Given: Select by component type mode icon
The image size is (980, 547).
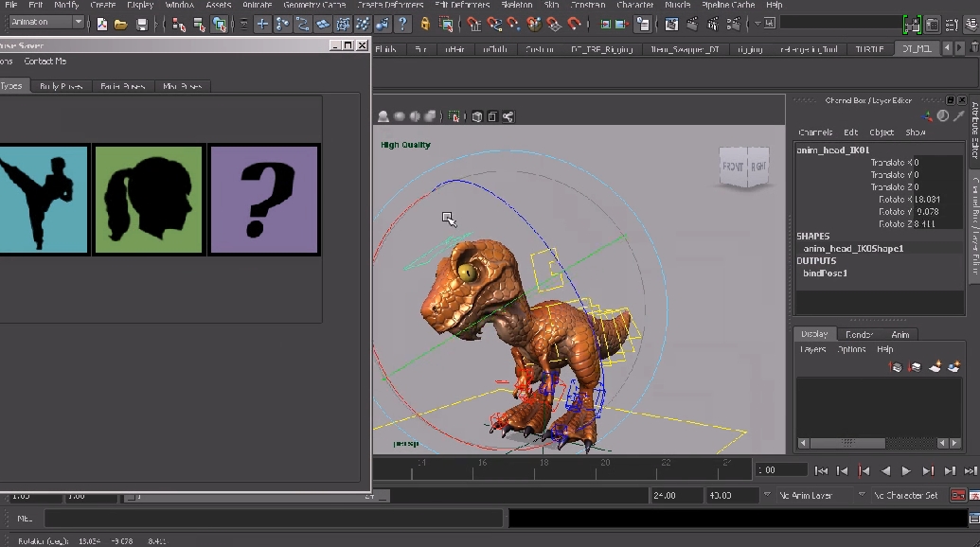Looking at the screenshot, I should [x=220, y=25].
